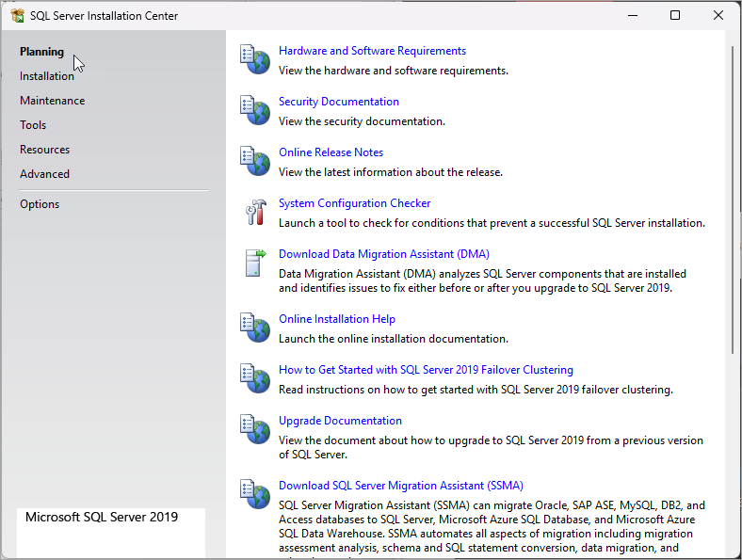Open the Resources category
Image resolution: width=742 pixels, height=560 pixels.
[44, 150]
